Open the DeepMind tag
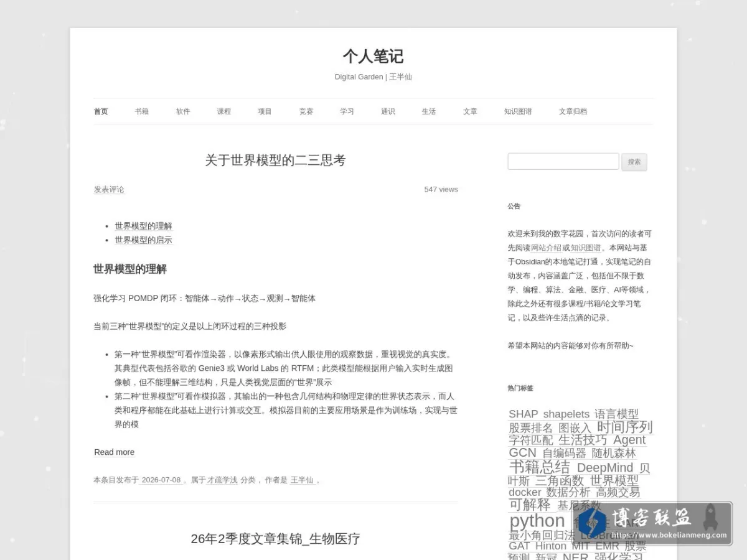Image resolution: width=747 pixels, height=560 pixels. pos(605,467)
